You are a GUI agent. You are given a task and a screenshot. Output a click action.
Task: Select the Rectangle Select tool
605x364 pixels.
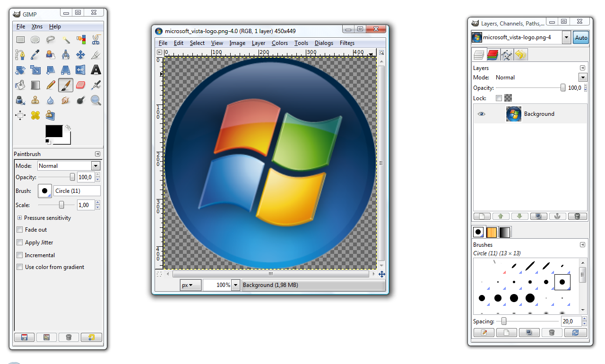point(20,40)
